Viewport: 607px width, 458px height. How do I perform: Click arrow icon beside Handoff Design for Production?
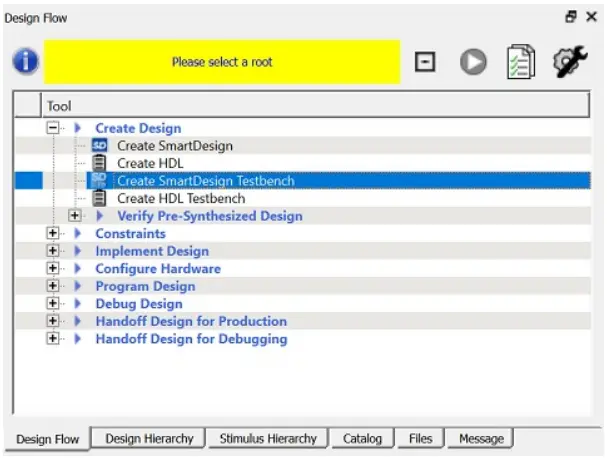coord(77,321)
